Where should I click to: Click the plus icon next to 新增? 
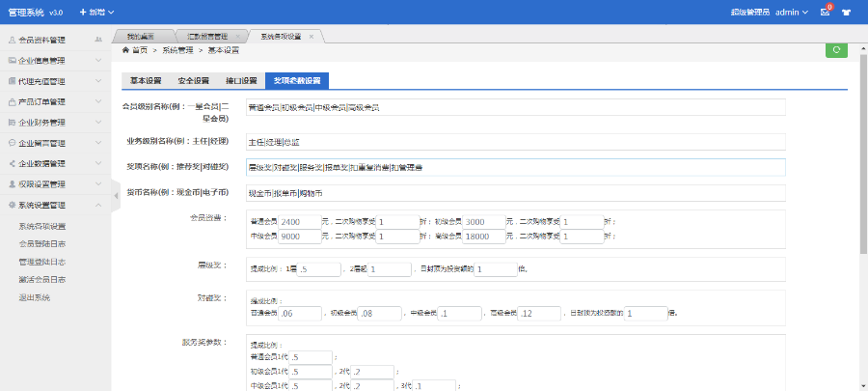coord(83,12)
